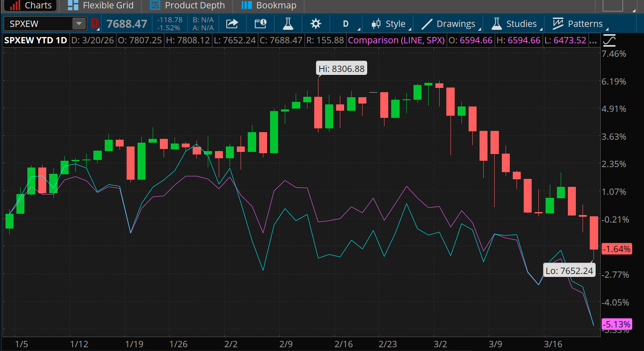Open the Patterns menu

[578, 24]
